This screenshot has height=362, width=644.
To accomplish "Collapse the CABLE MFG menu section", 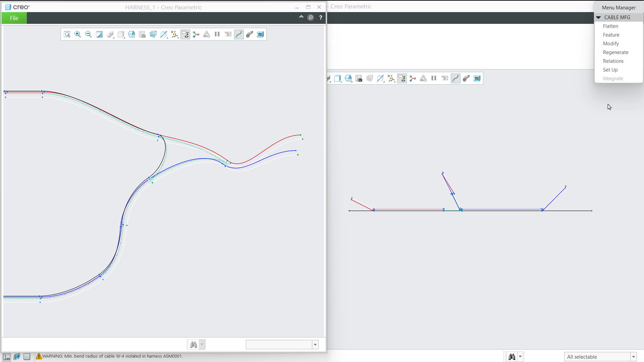I will (598, 17).
